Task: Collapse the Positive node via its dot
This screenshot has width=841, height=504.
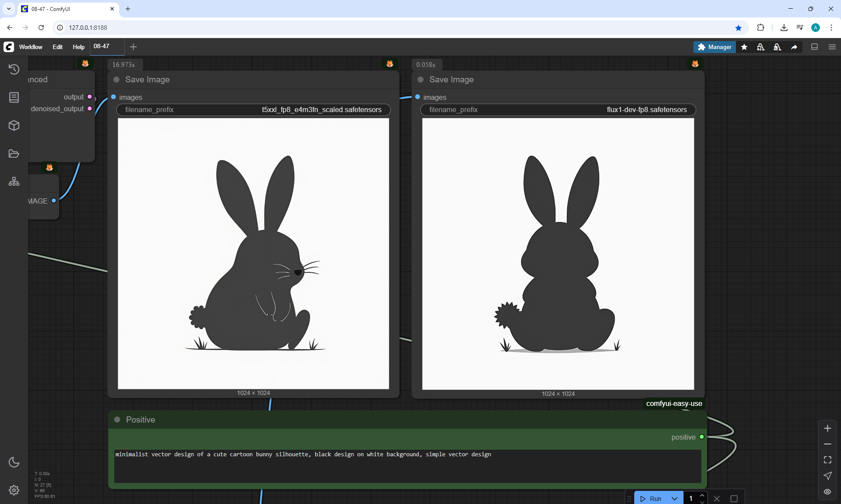Action: pos(117,419)
